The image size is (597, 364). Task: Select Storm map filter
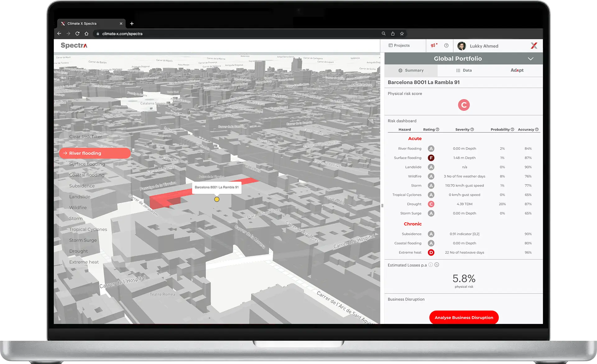pyautogui.click(x=76, y=218)
